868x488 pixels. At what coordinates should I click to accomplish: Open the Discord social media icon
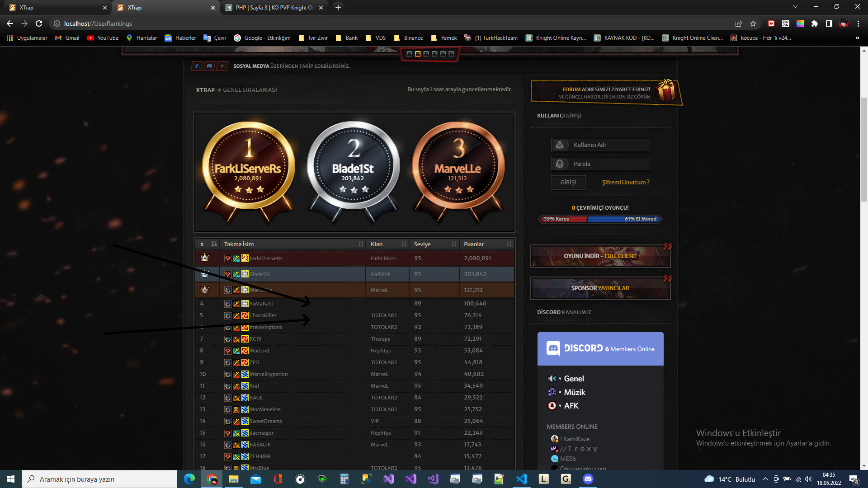pyautogui.click(x=209, y=66)
